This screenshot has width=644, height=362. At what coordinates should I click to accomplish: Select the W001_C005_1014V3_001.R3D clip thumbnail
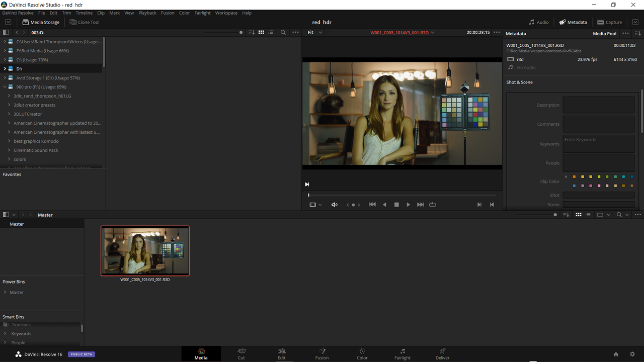145,250
